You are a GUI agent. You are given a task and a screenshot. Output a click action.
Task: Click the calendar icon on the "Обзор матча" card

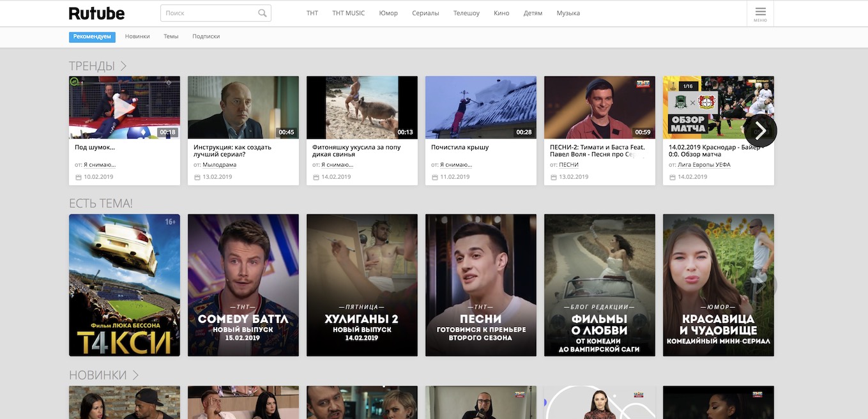[x=672, y=177]
